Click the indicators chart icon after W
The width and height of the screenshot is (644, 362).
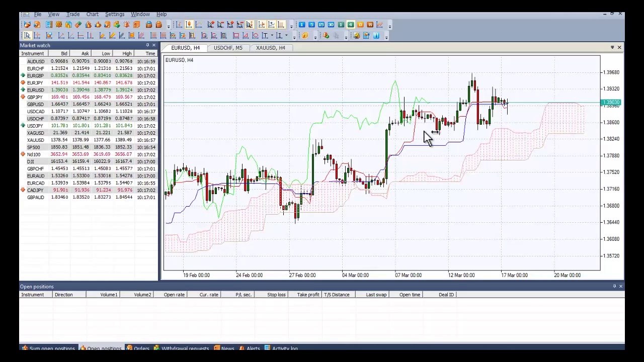(x=380, y=25)
